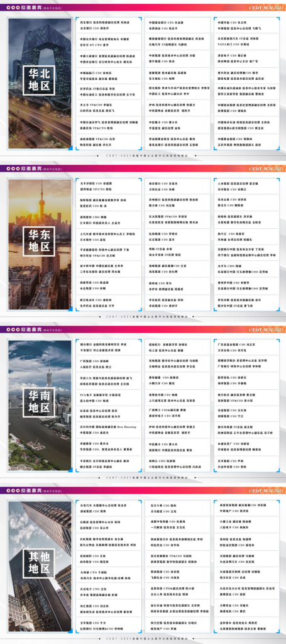The height and width of the screenshot is (644, 286).
Task: Click the blue corner triangle on 其他地区 photo
Action: [x=70, y=630]
